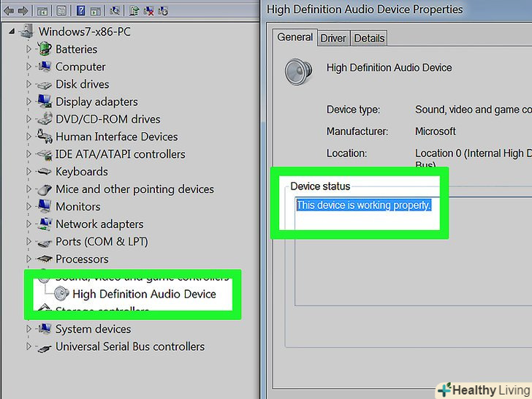Switch to the Driver tab
Viewport: 532px width, 399px height.
click(333, 38)
